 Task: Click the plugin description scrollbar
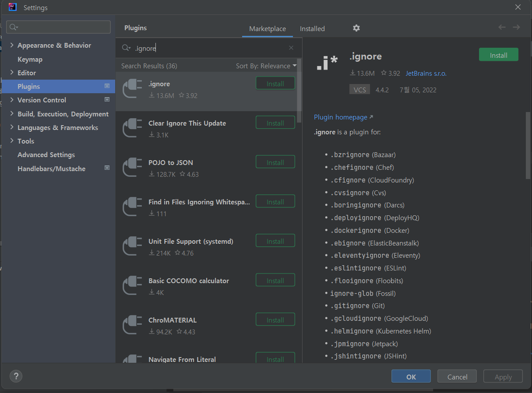pos(528,145)
